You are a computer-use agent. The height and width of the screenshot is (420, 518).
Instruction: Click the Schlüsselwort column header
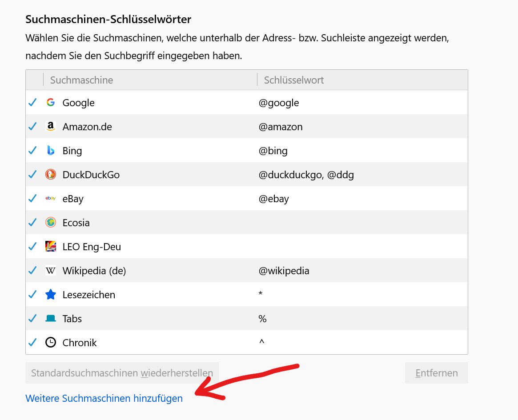(294, 80)
